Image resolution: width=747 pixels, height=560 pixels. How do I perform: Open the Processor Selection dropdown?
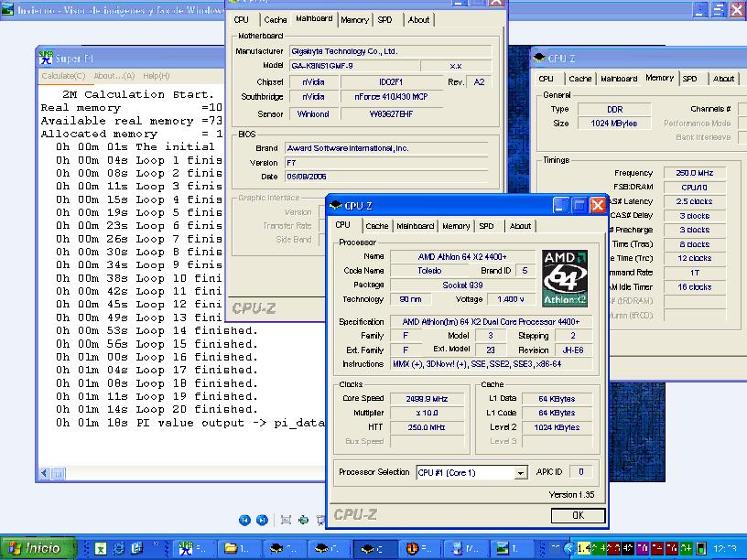(521, 473)
